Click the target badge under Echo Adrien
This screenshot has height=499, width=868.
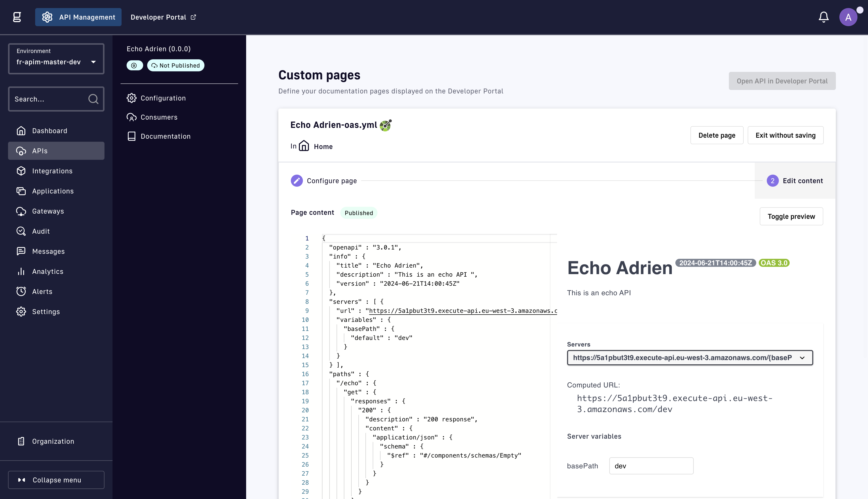click(135, 66)
